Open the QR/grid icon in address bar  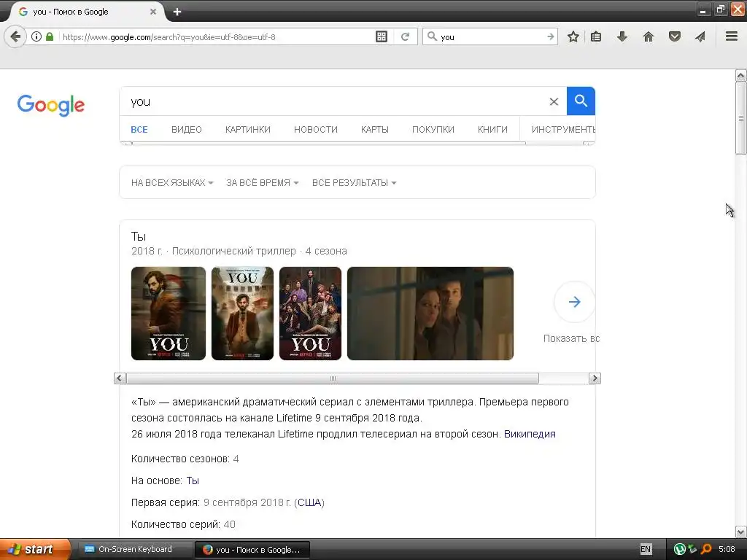[x=382, y=36]
